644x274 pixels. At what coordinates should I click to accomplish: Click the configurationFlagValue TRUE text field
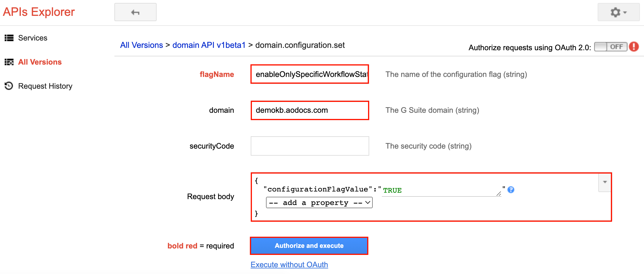(441, 190)
